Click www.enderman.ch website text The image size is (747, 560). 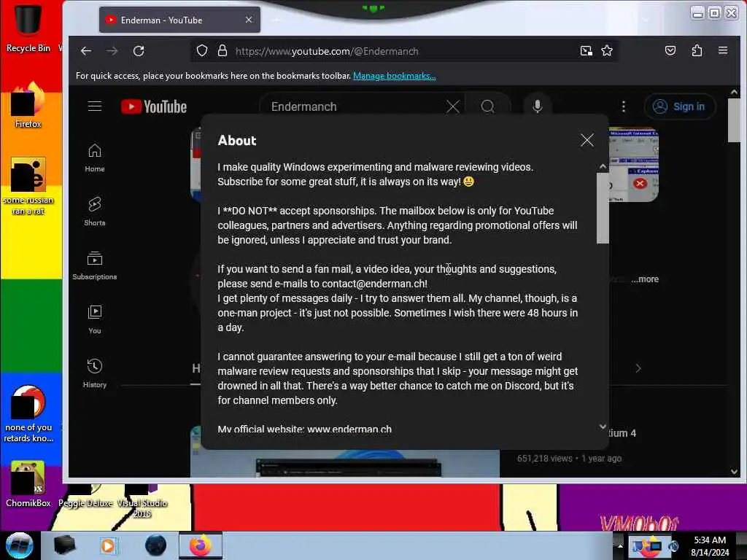point(349,429)
